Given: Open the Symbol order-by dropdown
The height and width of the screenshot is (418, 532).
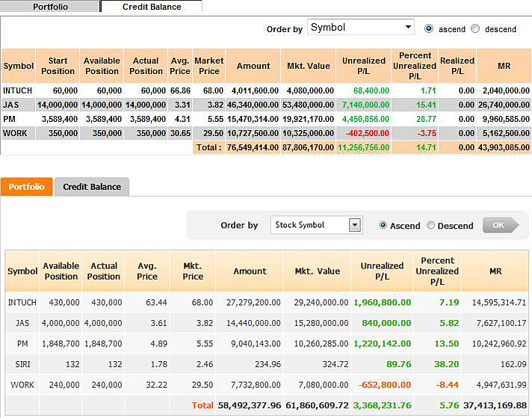Looking at the screenshot, I should tap(360, 28).
